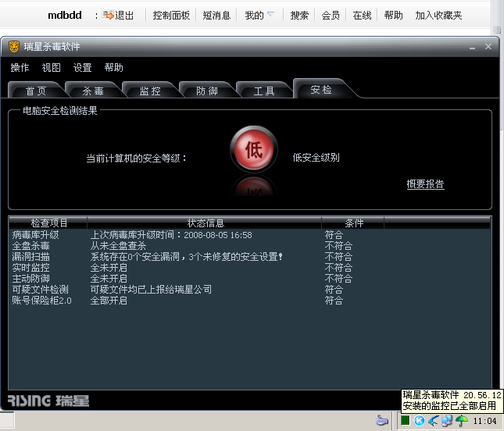Click the 帮助 link in the webpage header
The height and width of the screenshot is (431, 504).
[x=393, y=15]
